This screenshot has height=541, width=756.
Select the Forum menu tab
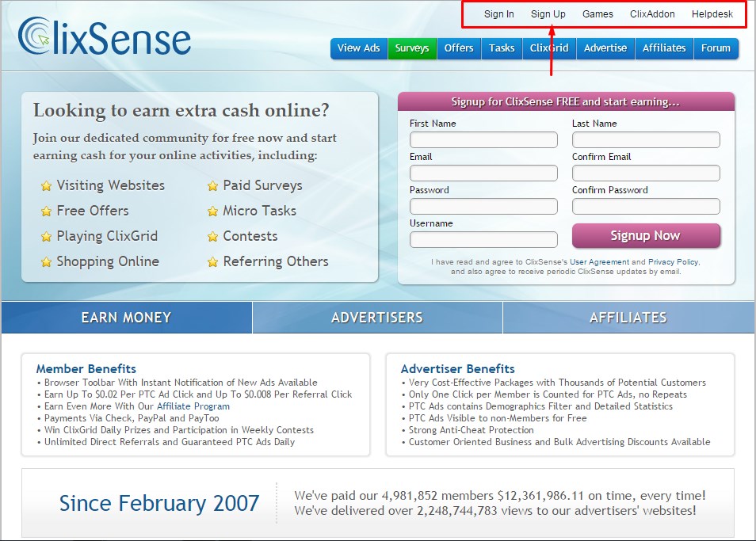(x=716, y=48)
